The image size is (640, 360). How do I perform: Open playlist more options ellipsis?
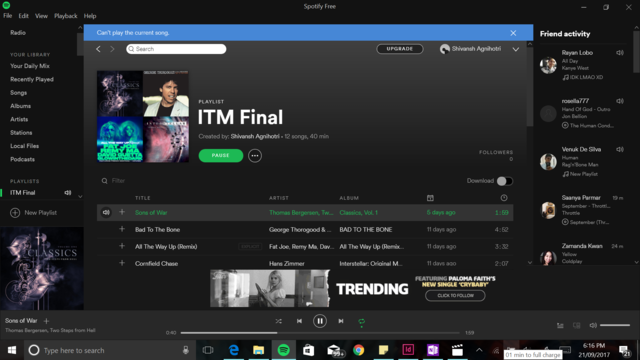[x=255, y=156]
